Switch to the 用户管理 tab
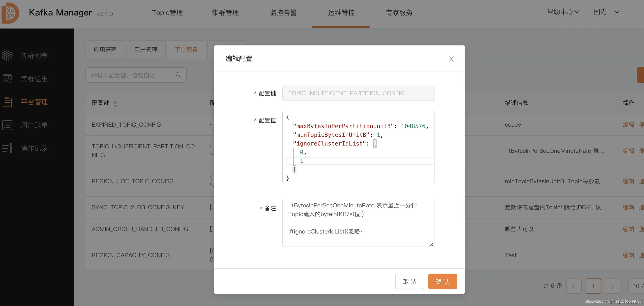Screen dimensions: 644x306 coord(146,50)
